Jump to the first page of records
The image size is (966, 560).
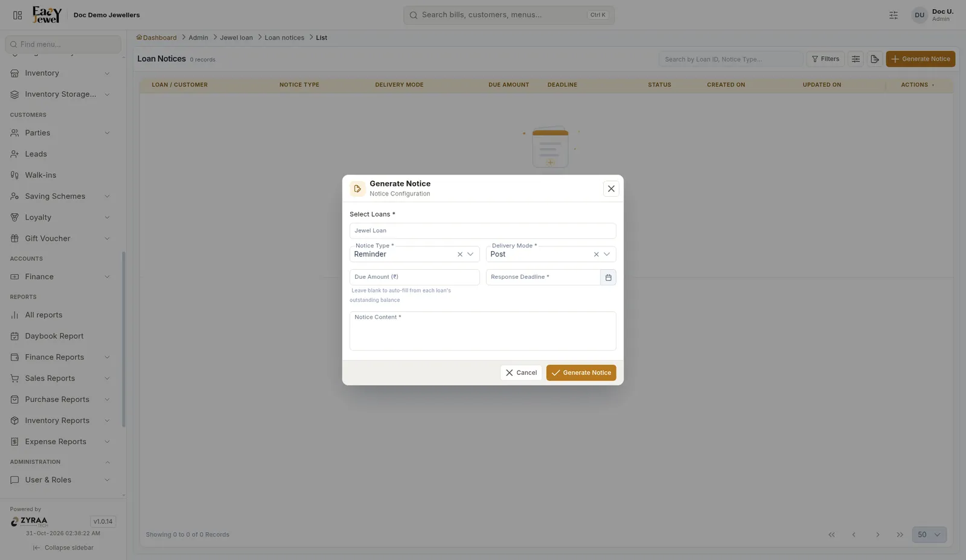[831, 535]
